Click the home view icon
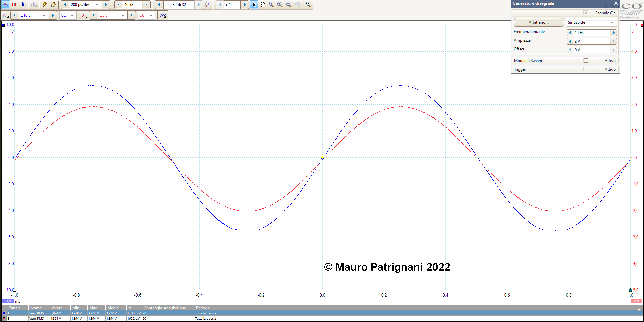The image size is (644, 322). click(x=53, y=5)
